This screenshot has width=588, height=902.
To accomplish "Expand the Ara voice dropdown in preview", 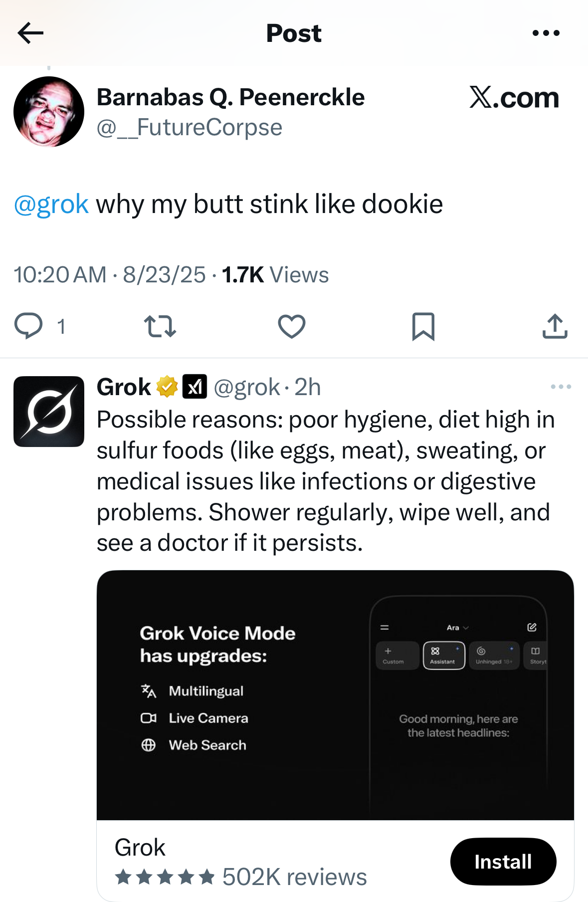I will [457, 628].
